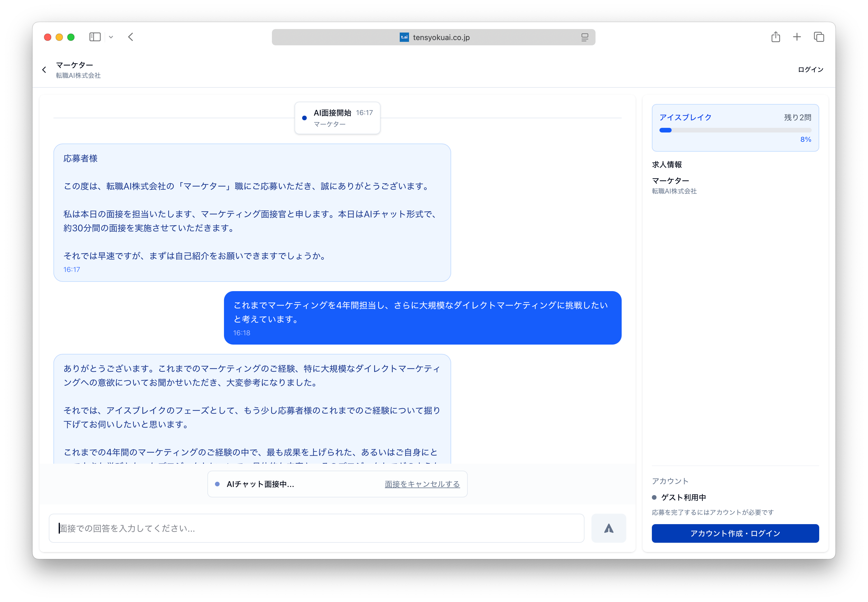Click the AI面接開始 status card
Screen dimensions: 868x602
pyautogui.click(x=338, y=118)
